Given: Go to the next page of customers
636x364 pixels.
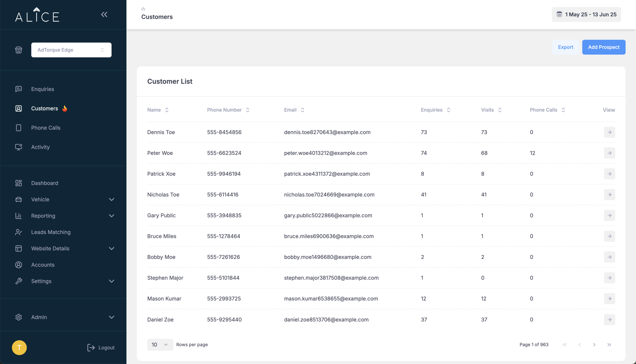Looking at the screenshot, I should (x=595, y=344).
